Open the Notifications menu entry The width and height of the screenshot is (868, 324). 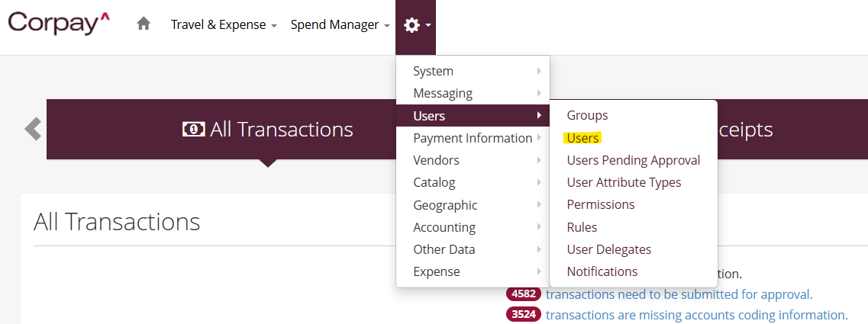pyautogui.click(x=602, y=271)
